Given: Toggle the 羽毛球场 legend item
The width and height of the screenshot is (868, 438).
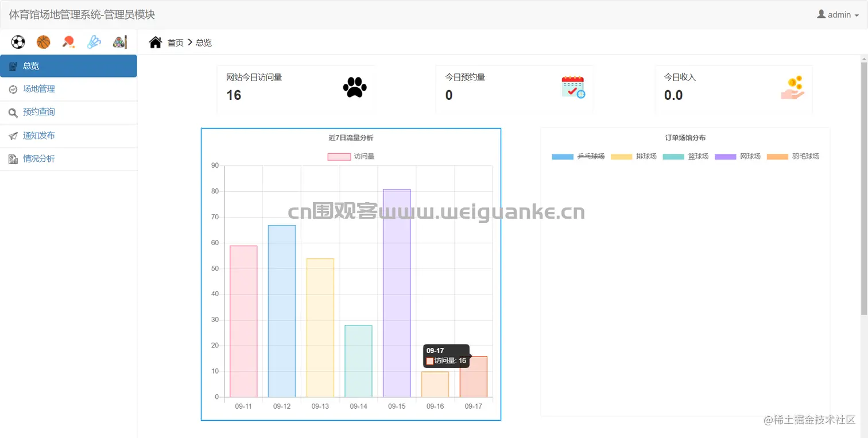Looking at the screenshot, I should tap(793, 156).
